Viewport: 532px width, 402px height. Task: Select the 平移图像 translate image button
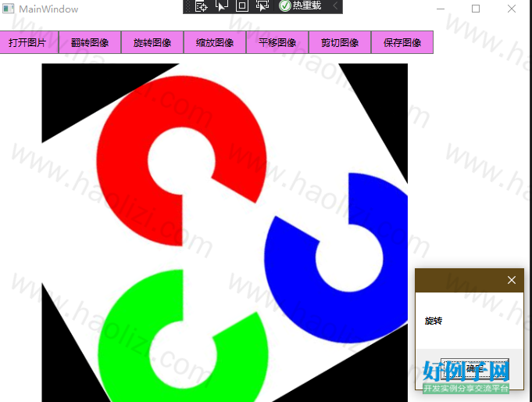pyautogui.click(x=277, y=42)
